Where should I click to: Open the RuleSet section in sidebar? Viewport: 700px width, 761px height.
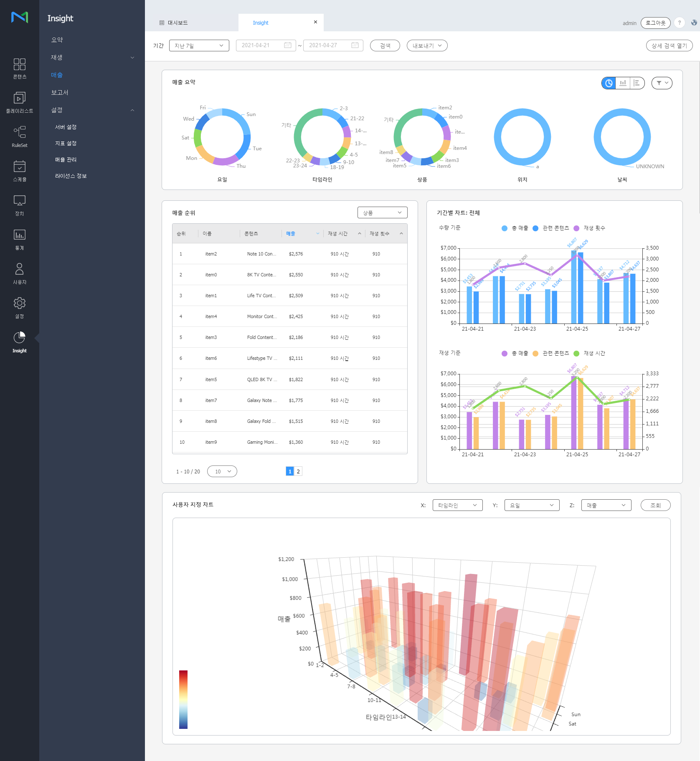tap(19, 137)
